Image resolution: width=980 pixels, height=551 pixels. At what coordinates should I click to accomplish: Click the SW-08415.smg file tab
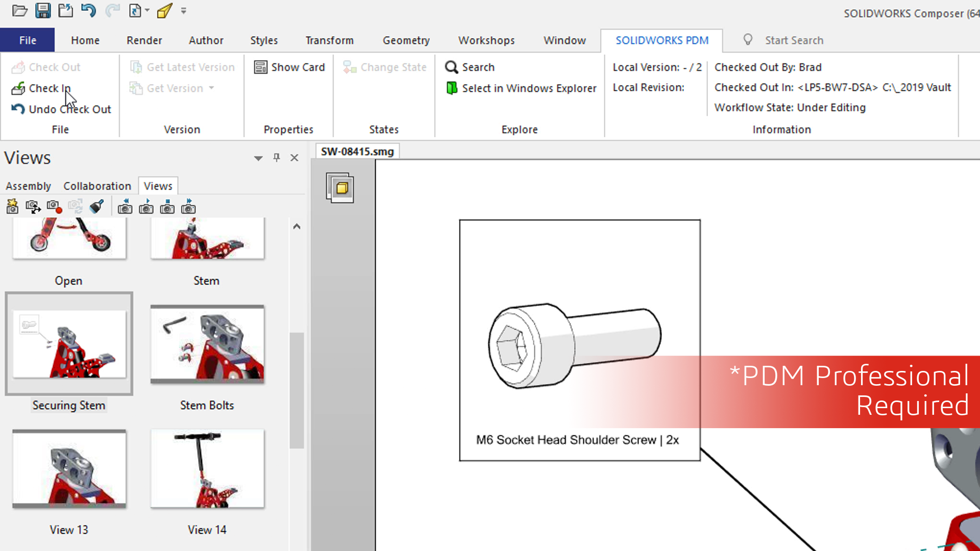(357, 151)
